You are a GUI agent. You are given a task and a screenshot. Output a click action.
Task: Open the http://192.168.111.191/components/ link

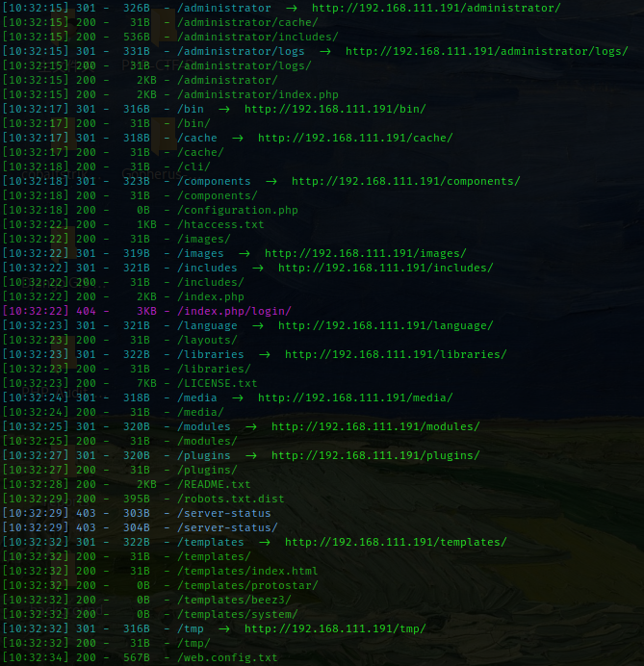click(405, 181)
